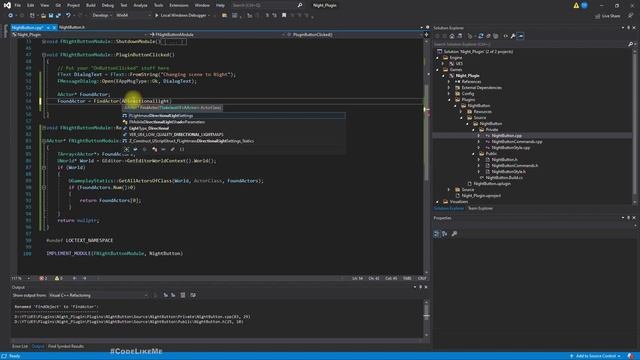Expand the Config folder
Image resolution: width=640 pixels, height=360 pixels.
[449, 93]
